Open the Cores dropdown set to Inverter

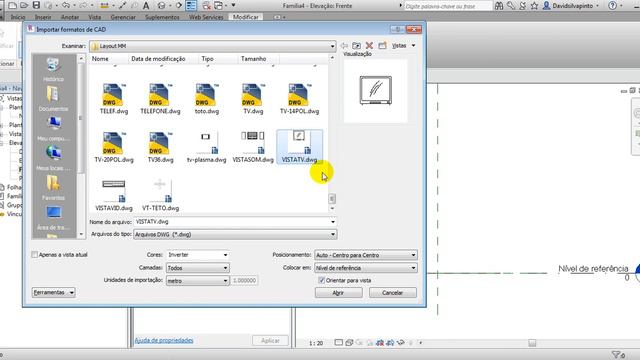(x=198, y=255)
